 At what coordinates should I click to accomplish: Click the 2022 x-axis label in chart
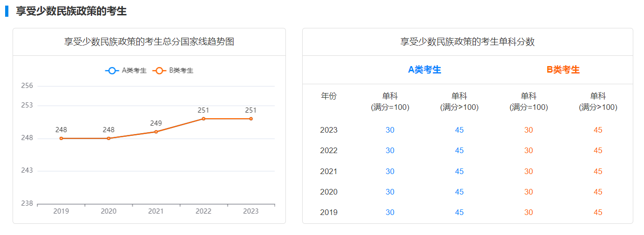(x=203, y=211)
